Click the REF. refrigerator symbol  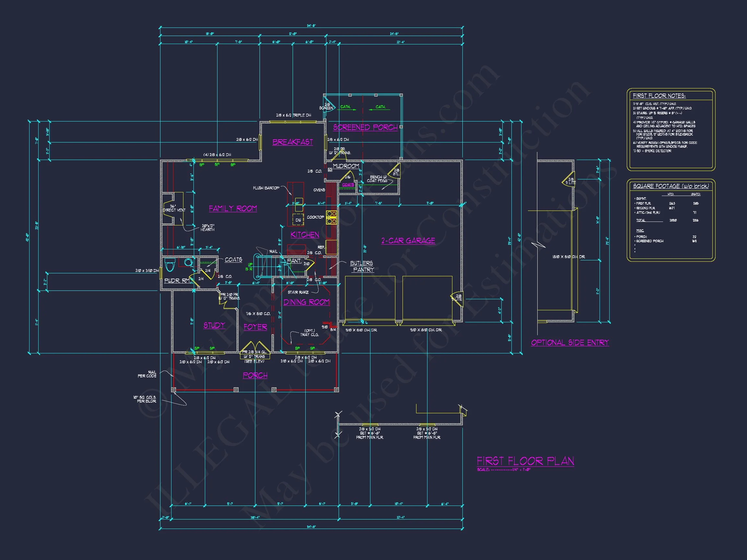pos(331,246)
